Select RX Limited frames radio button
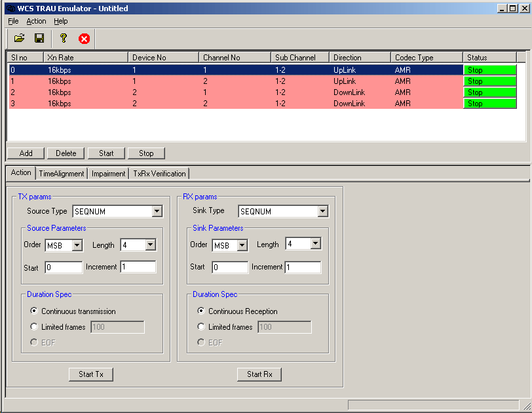The image size is (532, 413). [x=201, y=326]
